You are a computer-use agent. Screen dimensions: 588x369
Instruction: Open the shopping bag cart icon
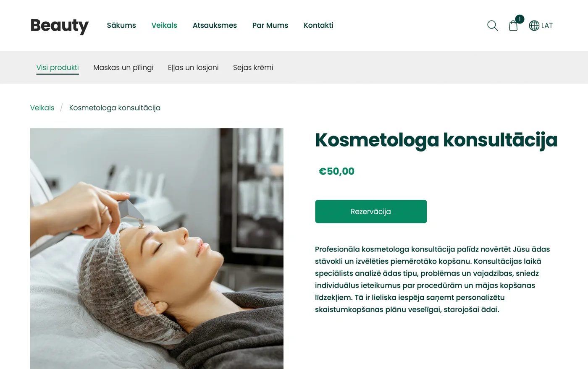[513, 26]
